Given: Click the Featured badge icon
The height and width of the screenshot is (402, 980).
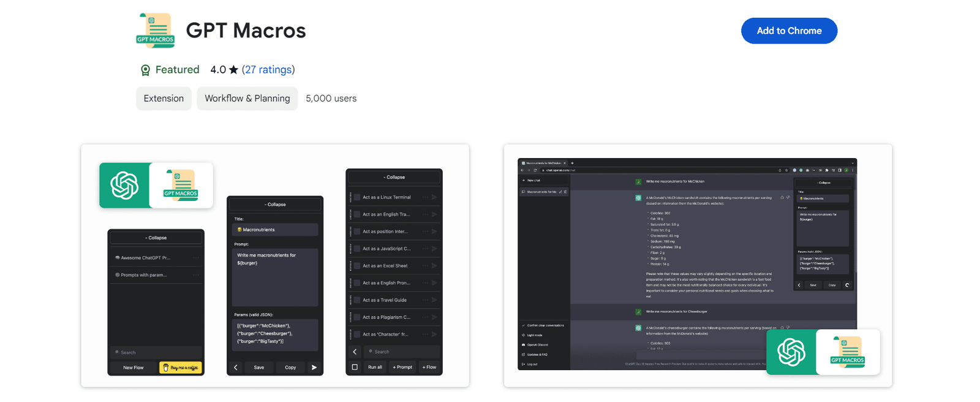Looking at the screenshot, I should (x=145, y=70).
